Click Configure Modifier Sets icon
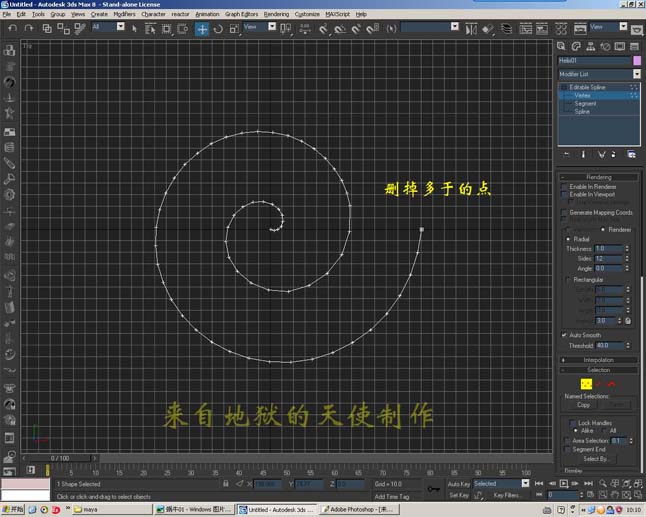 (631, 154)
